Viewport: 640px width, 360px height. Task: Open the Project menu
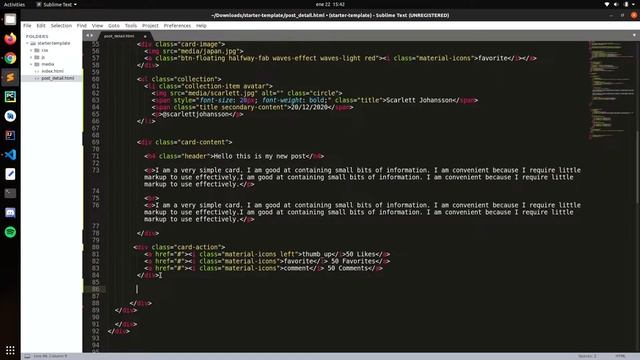pos(150,26)
